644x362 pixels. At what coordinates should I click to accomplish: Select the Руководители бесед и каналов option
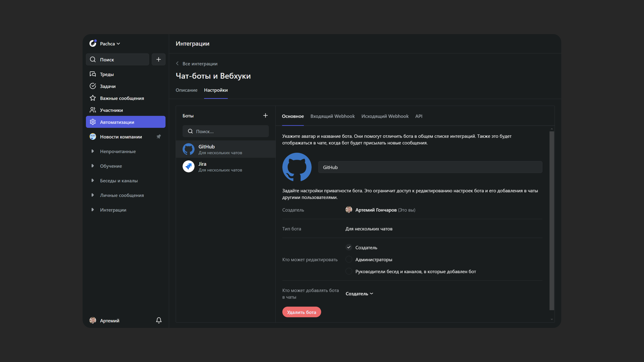click(x=349, y=271)
